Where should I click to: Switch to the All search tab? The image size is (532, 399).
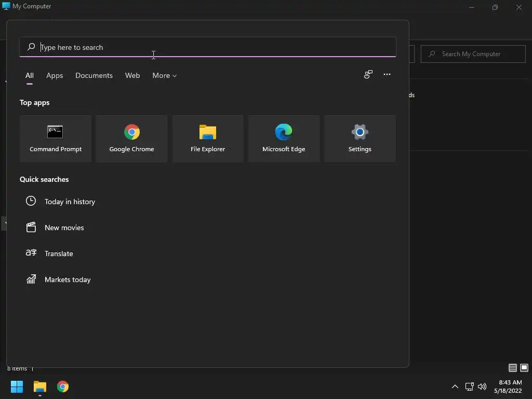pos(30,75)
